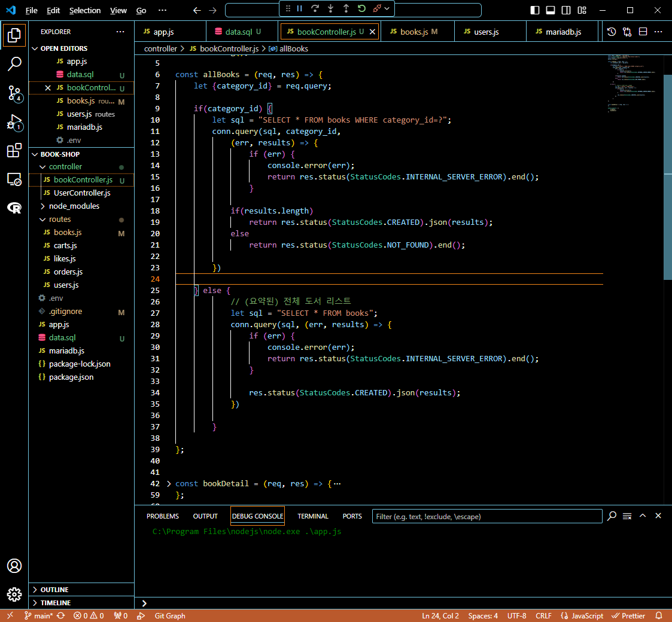672x622 pixels.
Task: Switch to the TERMINAL panel tab
Action: click(313, 516)
